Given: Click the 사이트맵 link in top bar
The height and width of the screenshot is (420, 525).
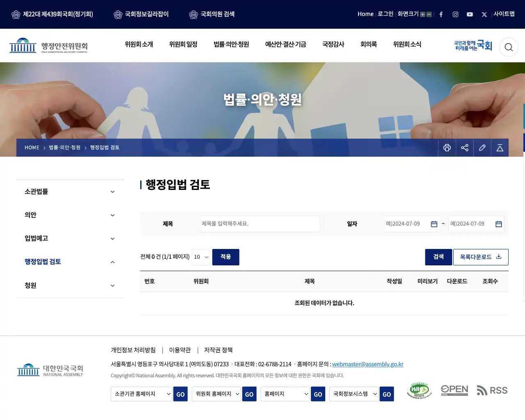Looking at the screenshot, I should point(504,14).
